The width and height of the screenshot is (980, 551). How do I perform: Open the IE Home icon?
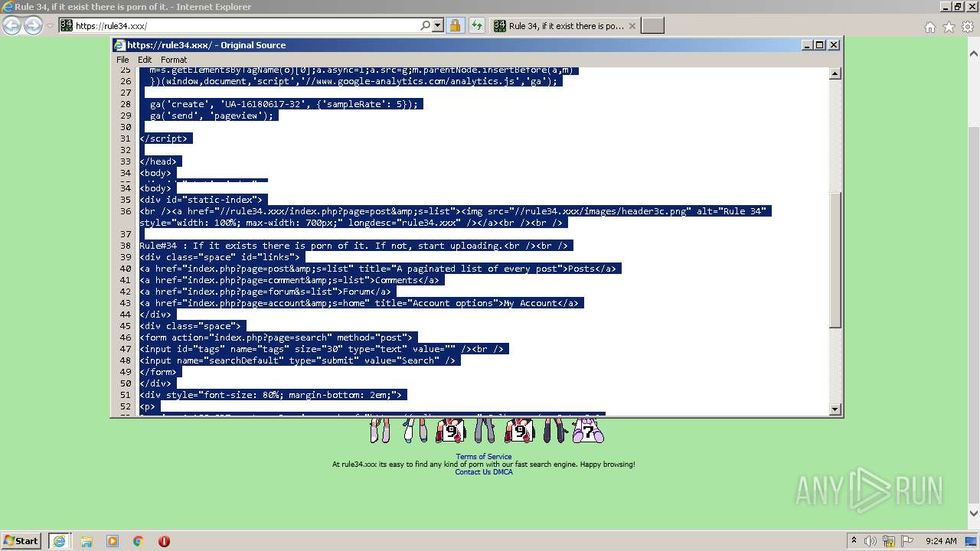(x=929, y=27)
